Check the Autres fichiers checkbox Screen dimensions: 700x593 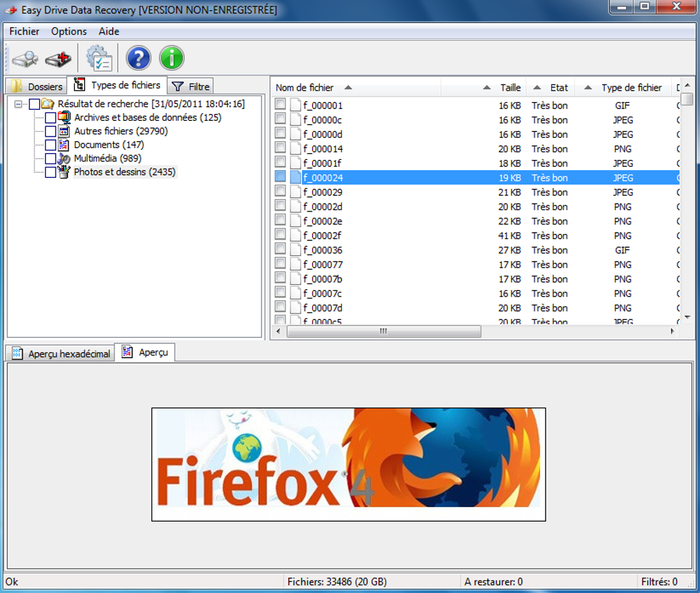click(51, 131)
